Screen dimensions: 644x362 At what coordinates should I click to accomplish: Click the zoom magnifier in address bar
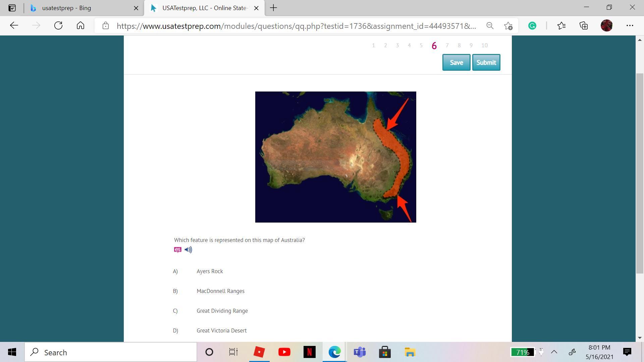pos(490,26)
